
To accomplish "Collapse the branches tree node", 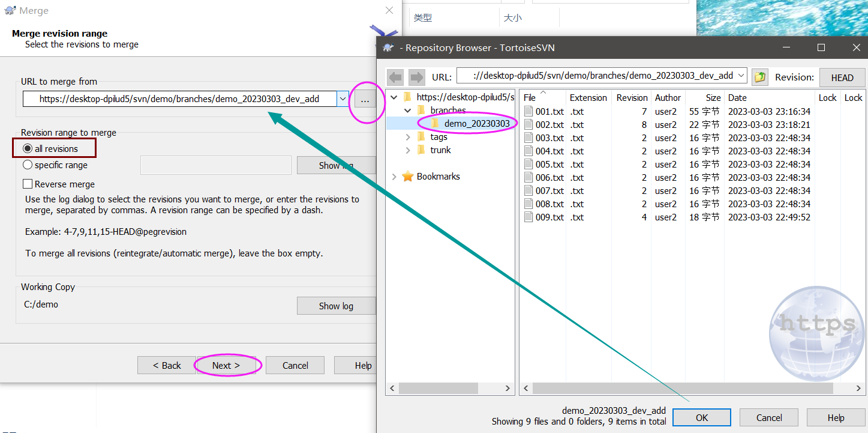I will tap(408, 111).
